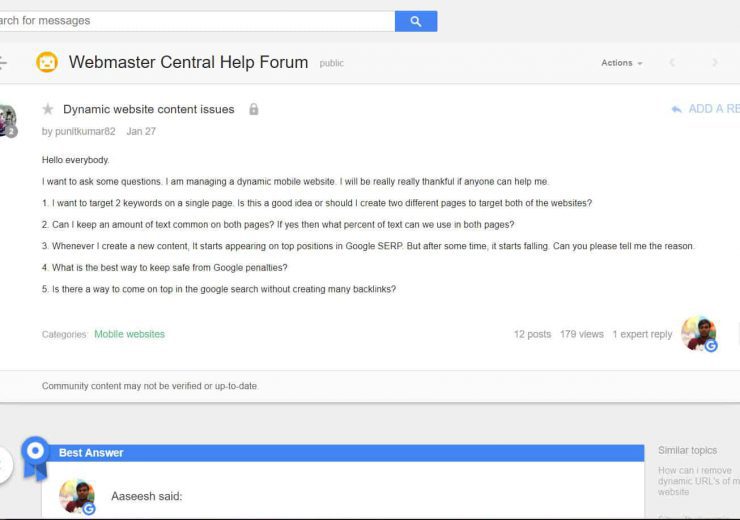
Task: Click the back arrow beside forum logo
Action: [3, 62]
